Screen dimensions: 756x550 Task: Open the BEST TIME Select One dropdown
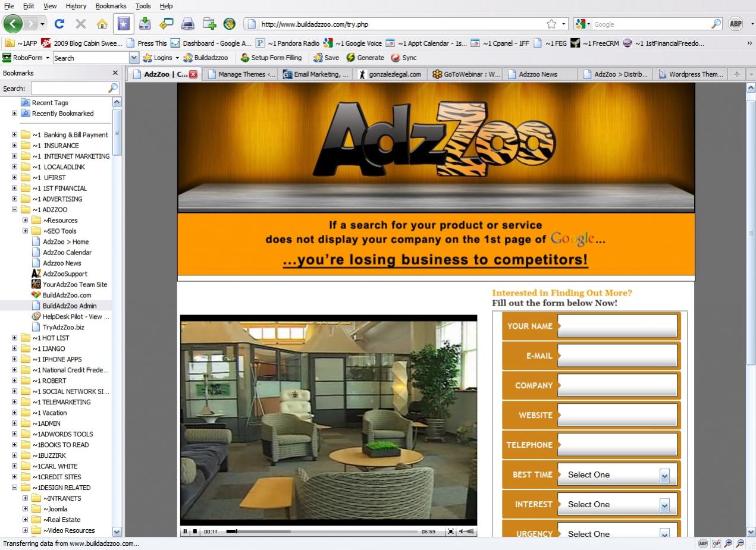(617, 474)
